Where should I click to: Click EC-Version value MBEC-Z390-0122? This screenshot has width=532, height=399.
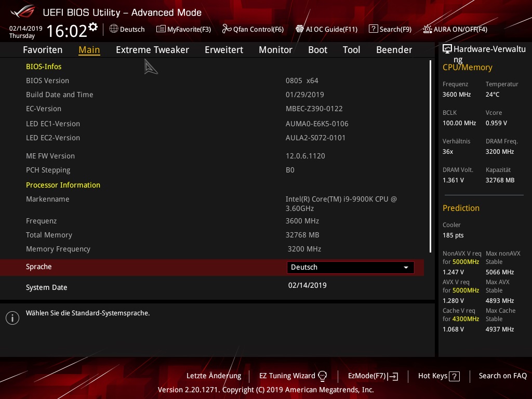pos(314,109)
